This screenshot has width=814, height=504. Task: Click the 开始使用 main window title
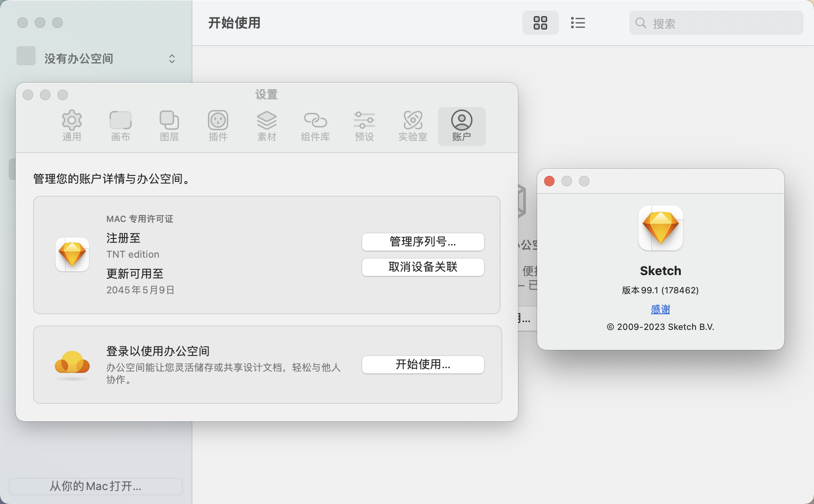coord(234,23)
